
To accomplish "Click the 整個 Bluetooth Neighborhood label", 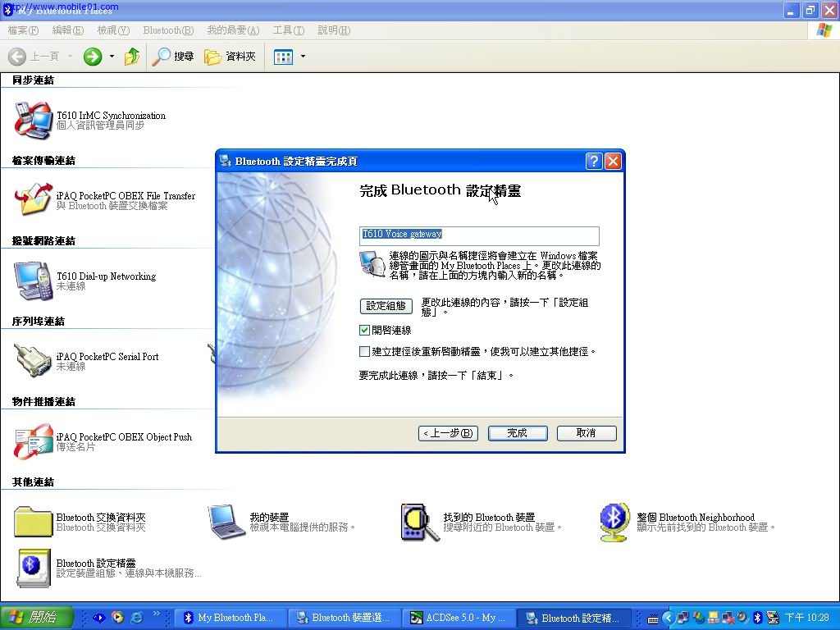I will point(696,518).
